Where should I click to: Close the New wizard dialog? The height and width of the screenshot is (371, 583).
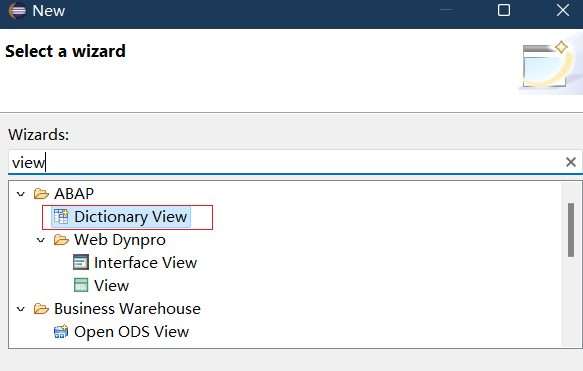point(563,10)
